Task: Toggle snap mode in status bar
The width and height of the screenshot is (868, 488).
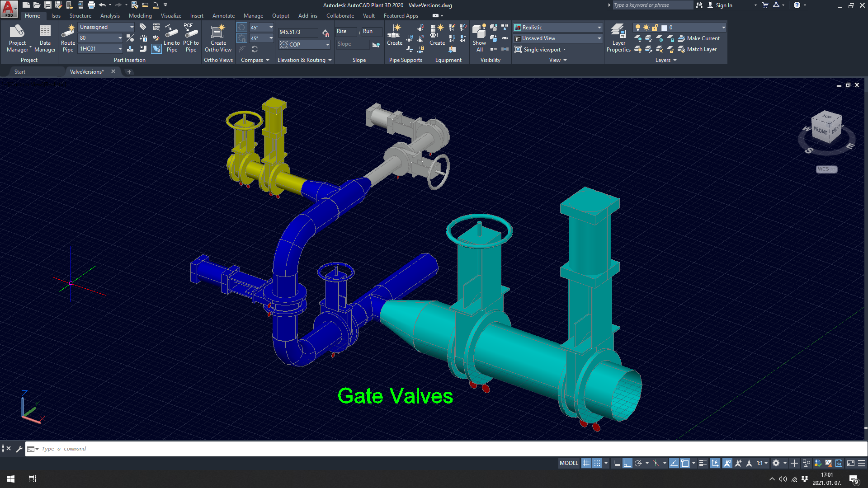Action: coord(597,463)
